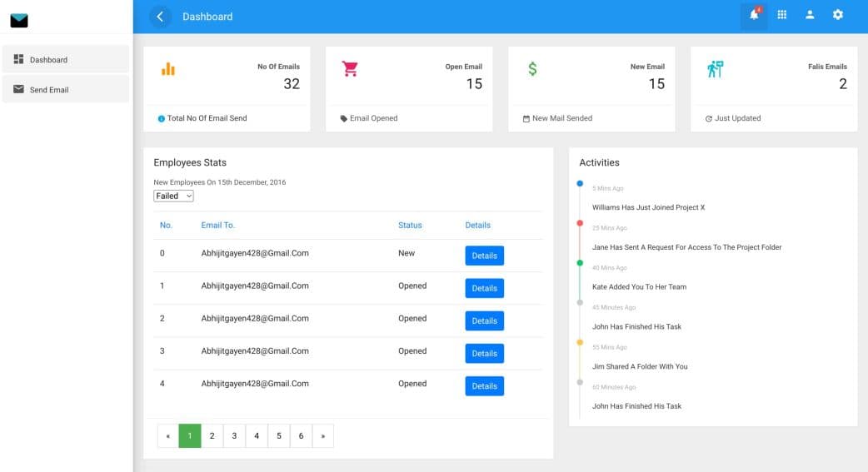
Task: Click the Send Email envelope icon in sidebar
Action: tap(19, 89)
